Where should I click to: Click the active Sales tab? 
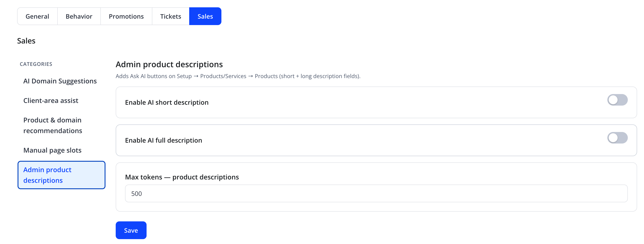pyautogui.click(x=205, y=16)
